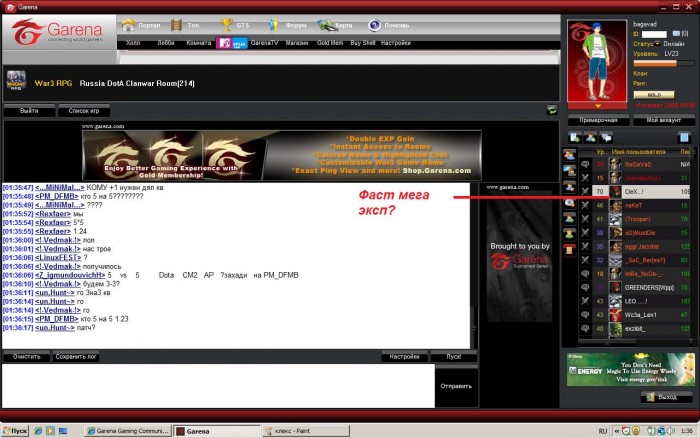Click the Выйти button
Screen dimensions: 700x438
pos(29,110)
